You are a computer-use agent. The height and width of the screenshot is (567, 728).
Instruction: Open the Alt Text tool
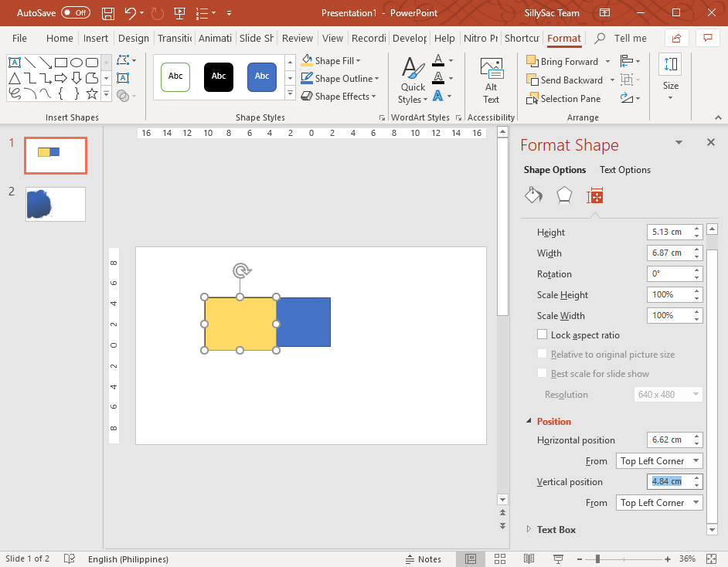tap(491, 80)
